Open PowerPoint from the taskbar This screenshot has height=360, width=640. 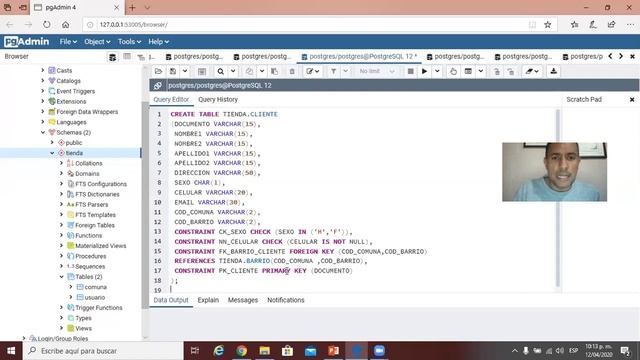coord(333,351)
